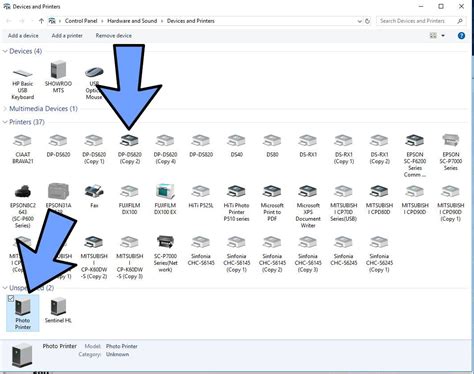The width and height of the screenshot is (474, 374).
Task: Select the MITSUBISHI CP70D Series(USB) printer
Action: [x=344, y=203]
